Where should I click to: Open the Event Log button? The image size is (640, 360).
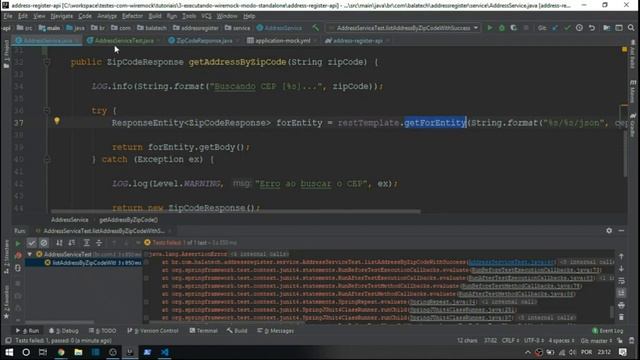(608, 331)
